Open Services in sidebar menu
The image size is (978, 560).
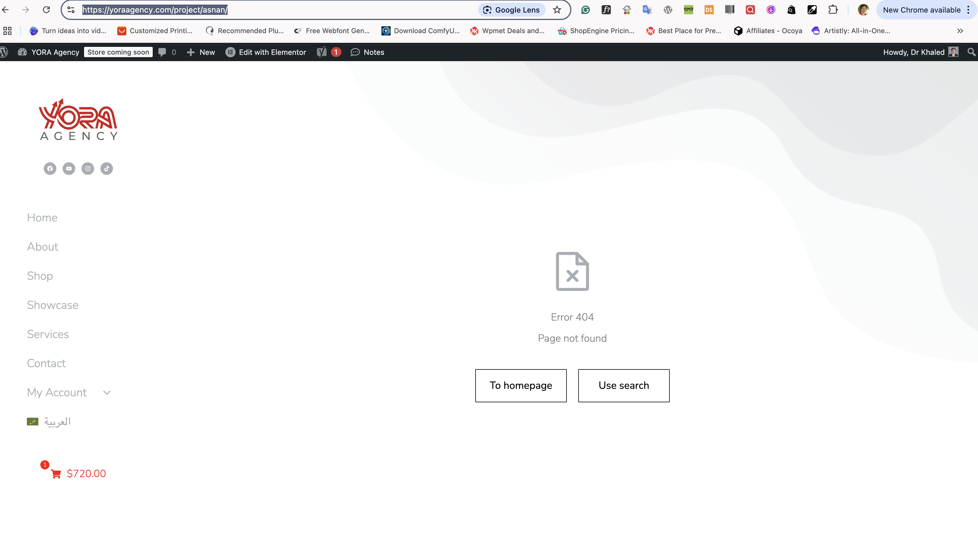click(48, 334)
